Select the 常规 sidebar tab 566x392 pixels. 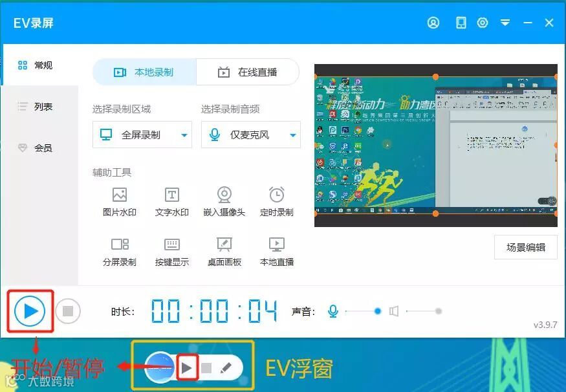[39, 65]
